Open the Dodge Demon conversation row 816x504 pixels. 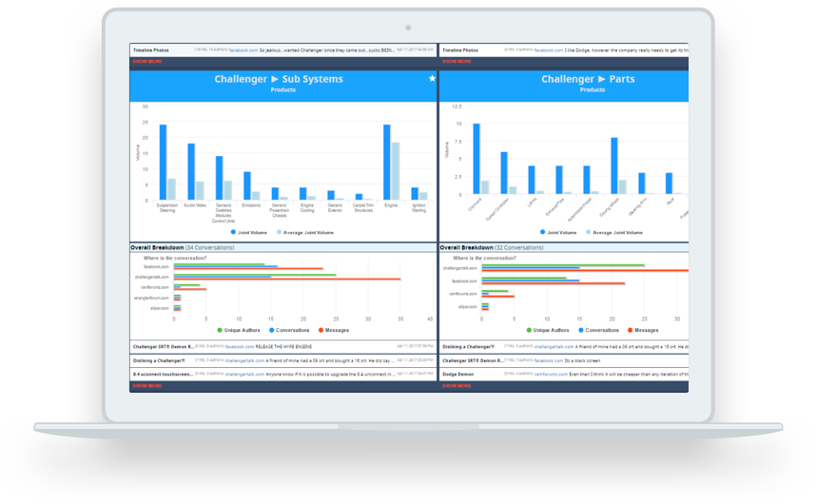[x=564, y=374]
